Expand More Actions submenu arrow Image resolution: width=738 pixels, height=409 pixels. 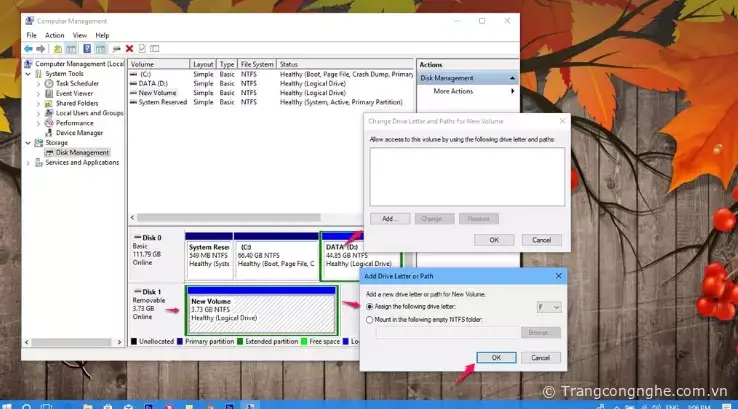pyautogui.click(x=512, y=91)
